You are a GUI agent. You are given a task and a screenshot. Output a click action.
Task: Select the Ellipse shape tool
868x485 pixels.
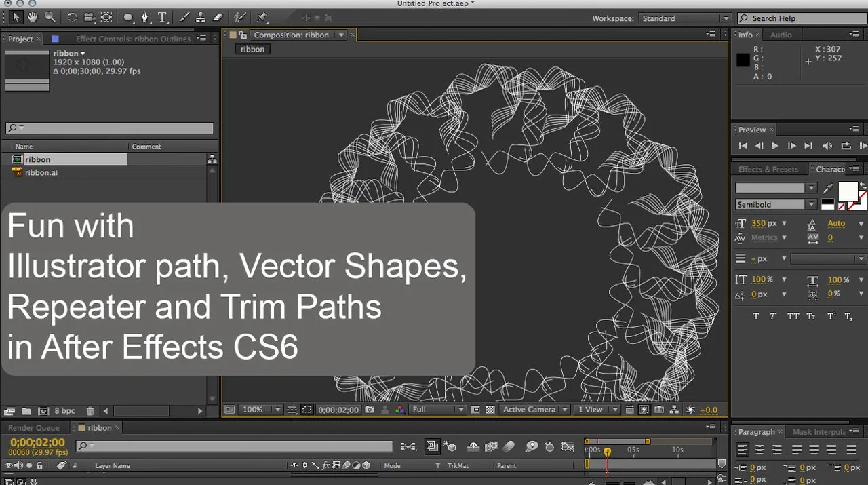pyautogui.click(x=129, y=18)
